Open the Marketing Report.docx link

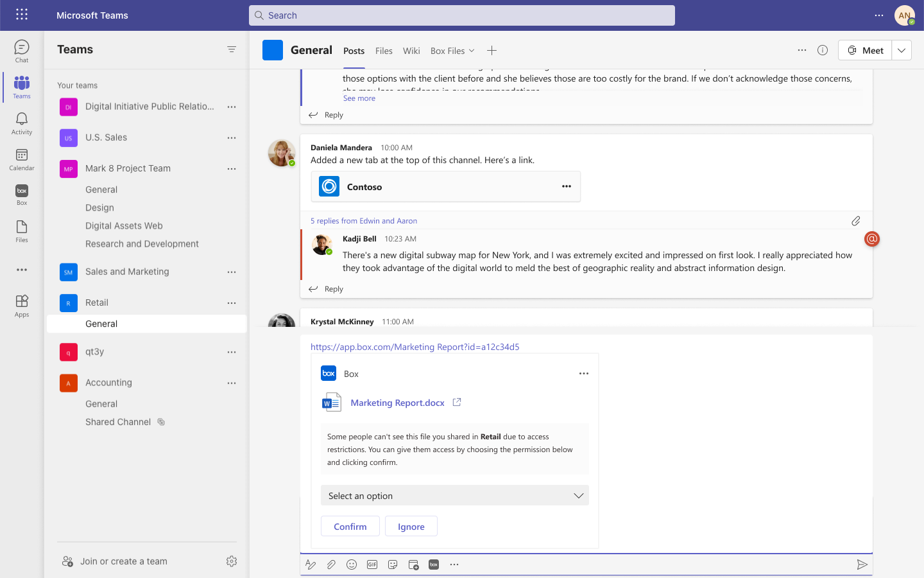click(397, 403)
